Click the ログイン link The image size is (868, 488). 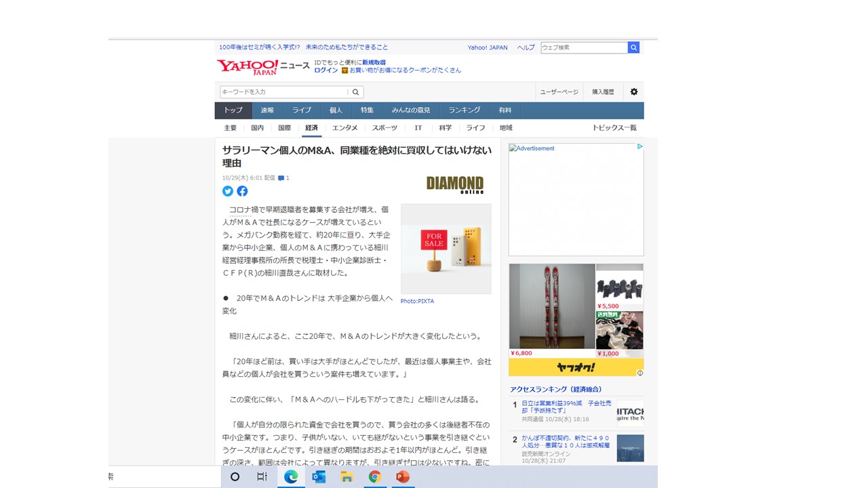point(326,70)
